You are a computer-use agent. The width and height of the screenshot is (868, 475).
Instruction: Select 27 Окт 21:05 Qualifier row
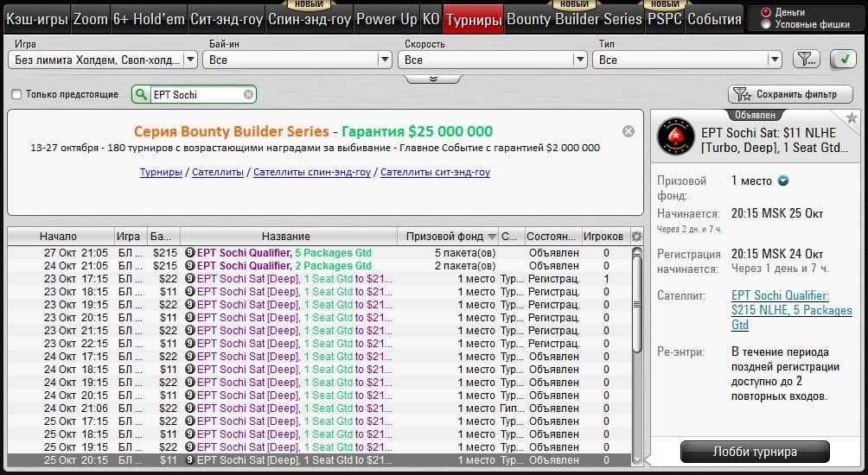point(319,253)
